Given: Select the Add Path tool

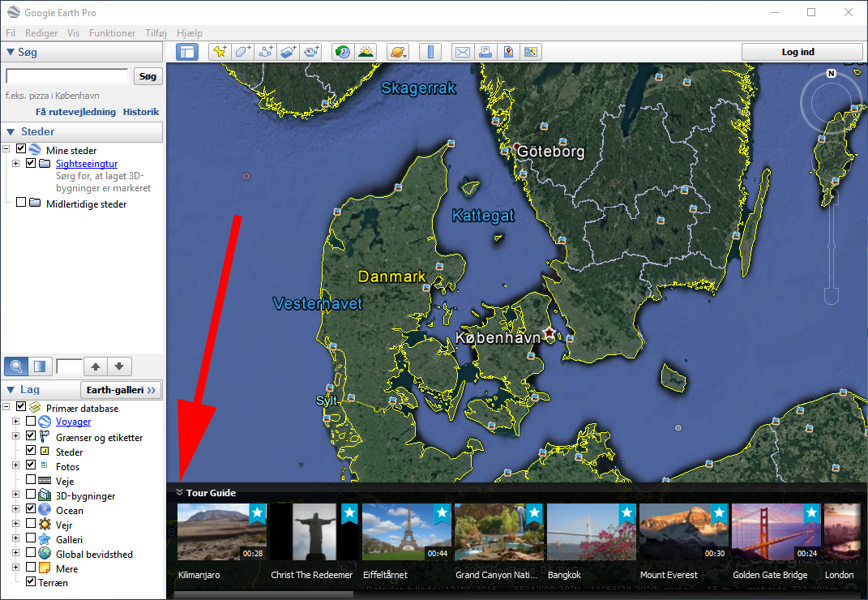Looking at the screenshot, I should pos(266,52).
